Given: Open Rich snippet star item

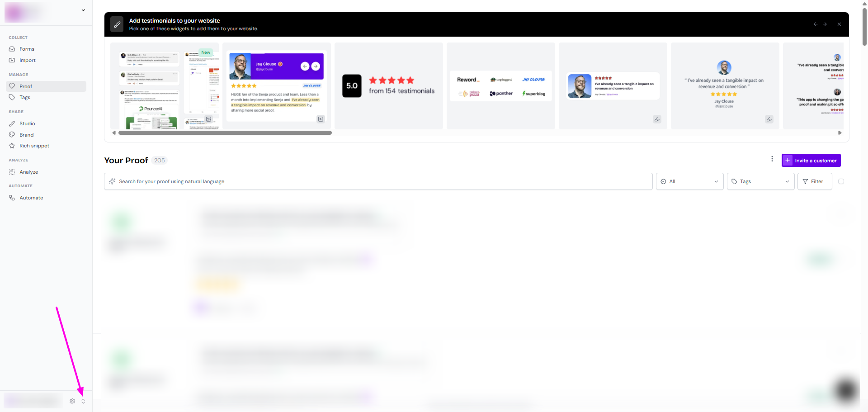Looking at the screenshot, I should tap(34, 146).
